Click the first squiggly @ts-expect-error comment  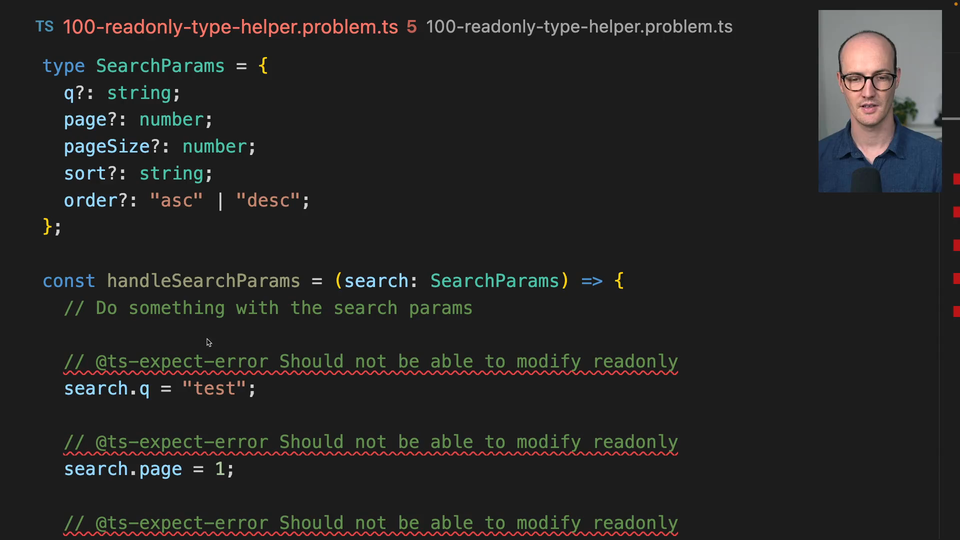[x=370, y=361]
